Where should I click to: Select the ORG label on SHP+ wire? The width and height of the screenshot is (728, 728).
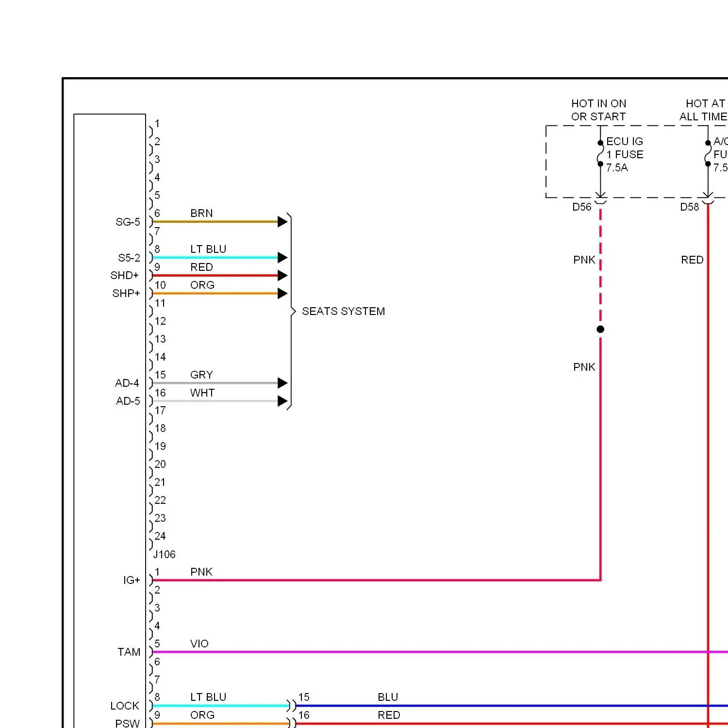202,285
